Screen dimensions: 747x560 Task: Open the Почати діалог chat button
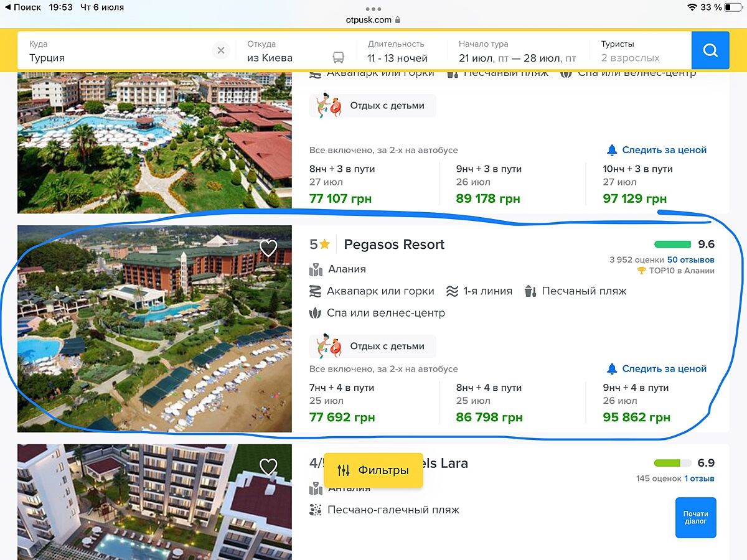tap(695, 518)
